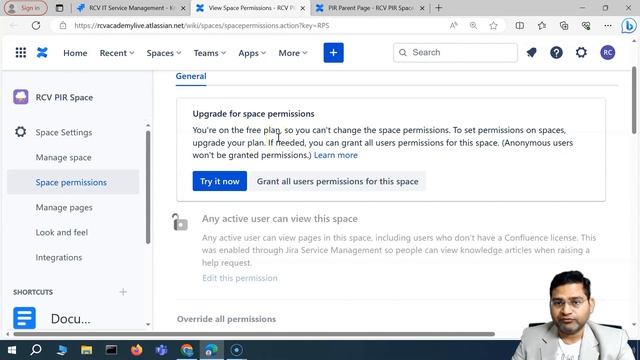This screenshot has height=360, width=640.
Task: Click the Edit this permission link
Action: point(240,278)
